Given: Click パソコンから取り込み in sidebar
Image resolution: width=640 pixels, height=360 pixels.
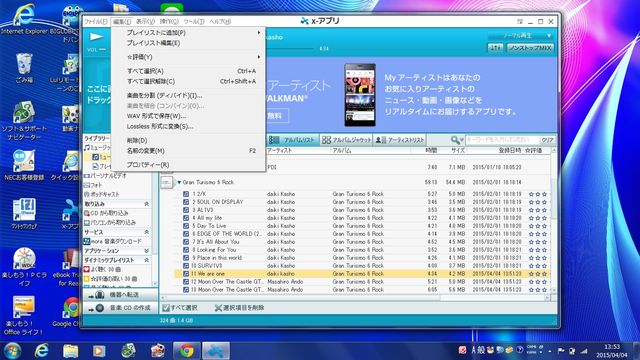Looking at the screenshot, I should point(110,222).
